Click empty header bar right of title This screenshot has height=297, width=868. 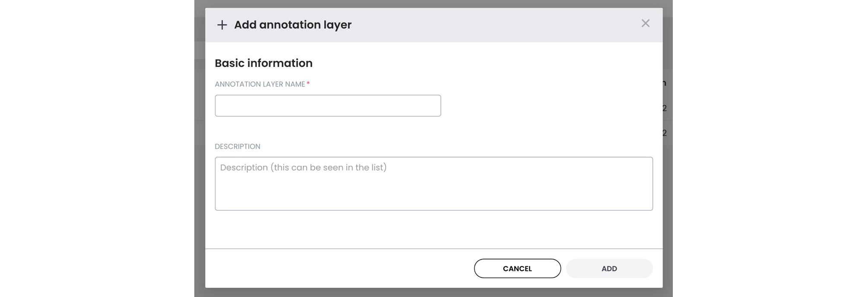pos(497,25)
